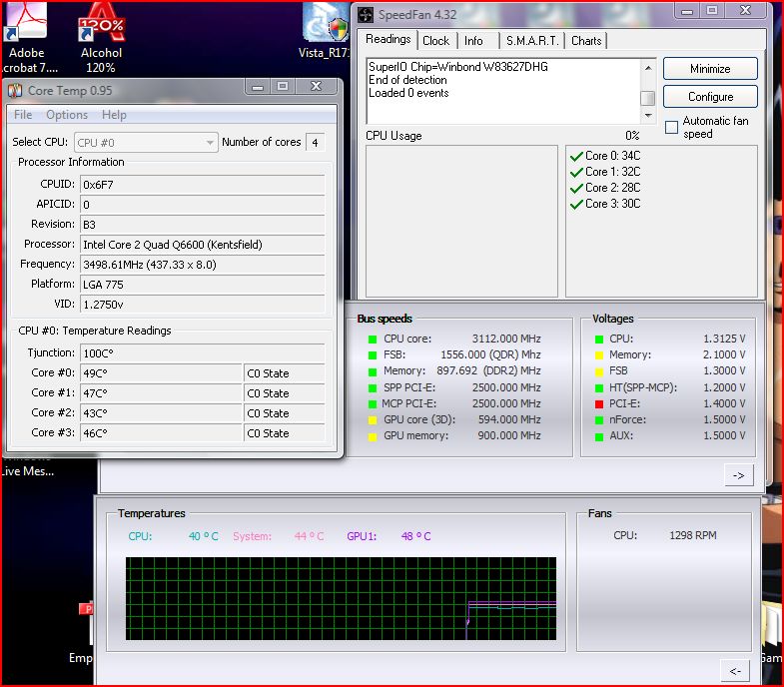
Task: Click the green SPP PCI-E indicator
Action: pyautogui.click(x=372, y=388)
